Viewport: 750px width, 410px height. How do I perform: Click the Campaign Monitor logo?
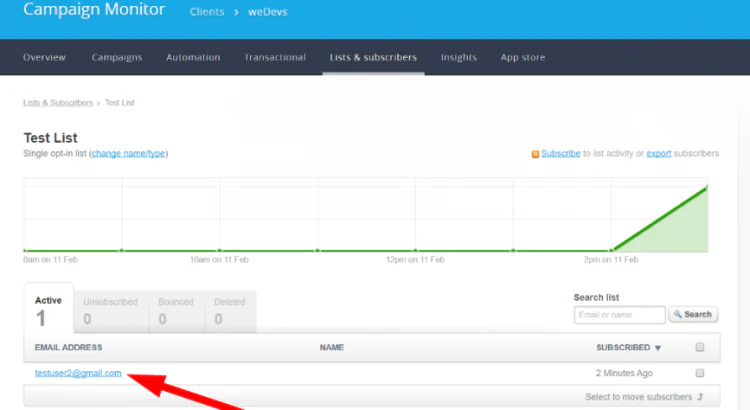(x=94, y=10)
